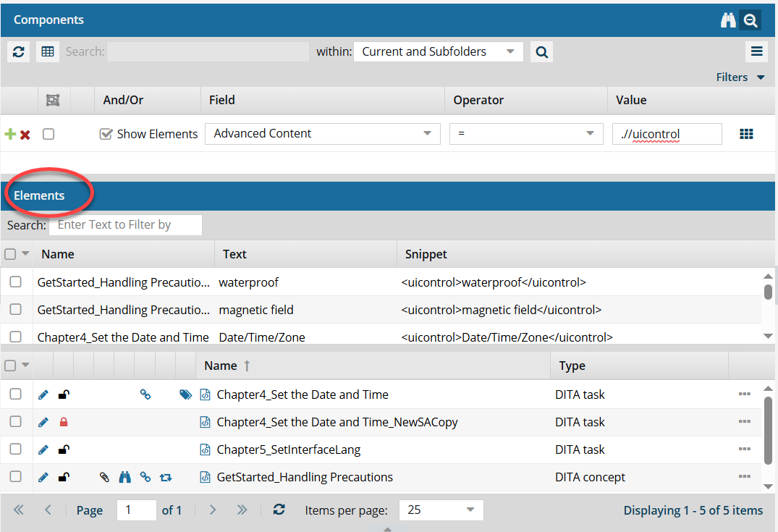Open the Elements header selection dropdown arrow

click(x=25, y=253)
